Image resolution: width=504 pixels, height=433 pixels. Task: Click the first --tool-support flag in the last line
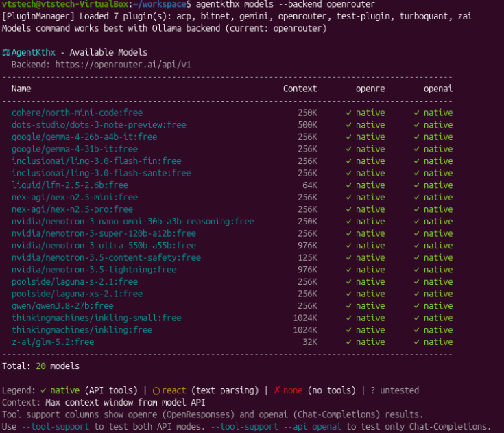pyautogui.click(x=56, y=427)
